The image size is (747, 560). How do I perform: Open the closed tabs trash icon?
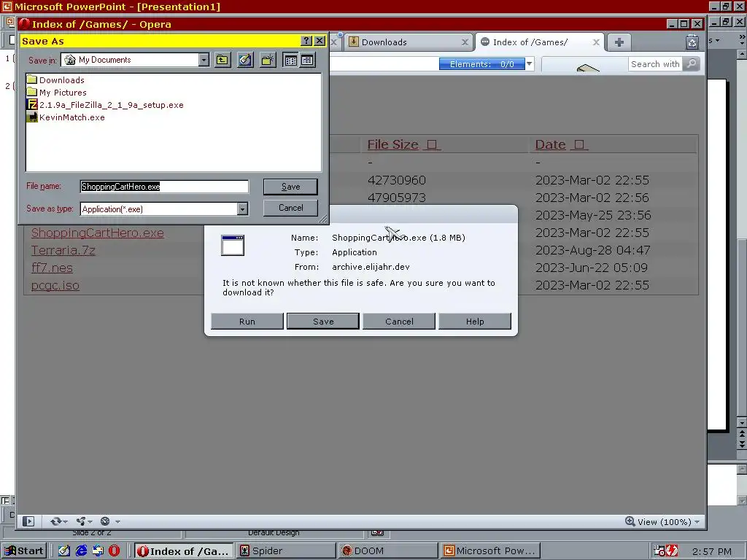click(692, 42)
